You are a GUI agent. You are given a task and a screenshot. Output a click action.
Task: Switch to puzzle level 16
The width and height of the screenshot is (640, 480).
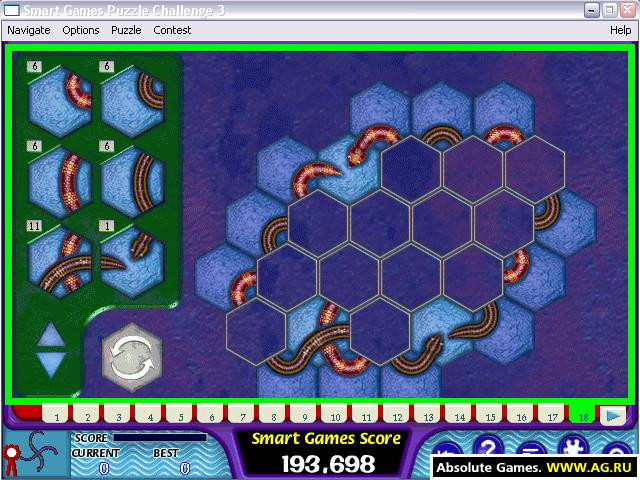point(522,416)
